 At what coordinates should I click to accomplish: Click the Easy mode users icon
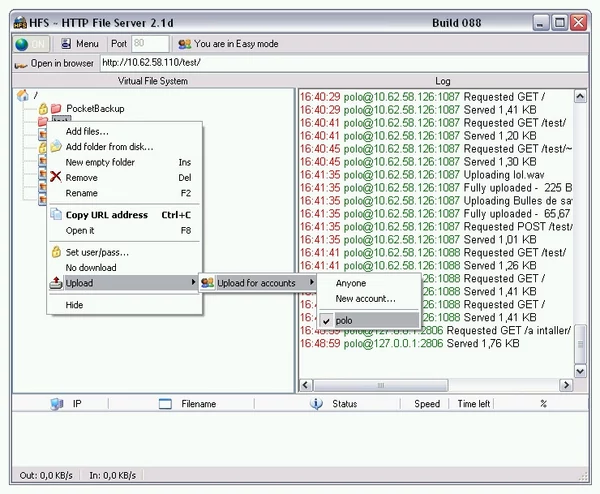(184, 44)
